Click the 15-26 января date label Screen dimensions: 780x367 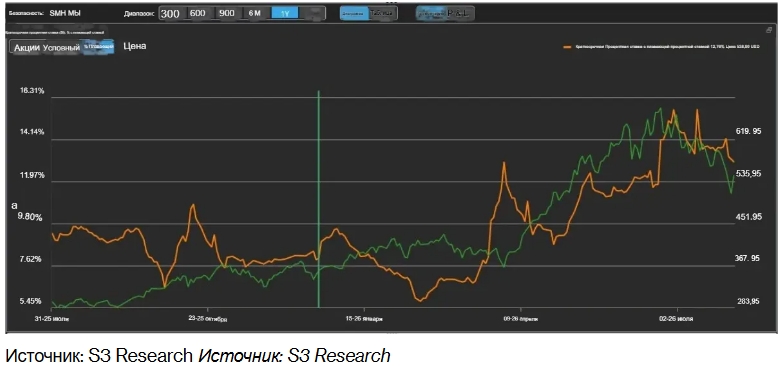[x=364, y=319]
